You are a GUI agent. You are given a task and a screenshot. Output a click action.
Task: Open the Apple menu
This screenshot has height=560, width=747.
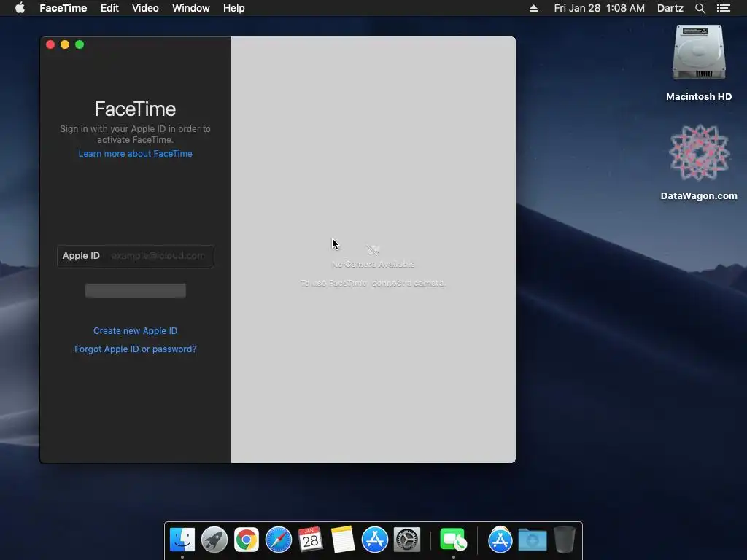20,8
